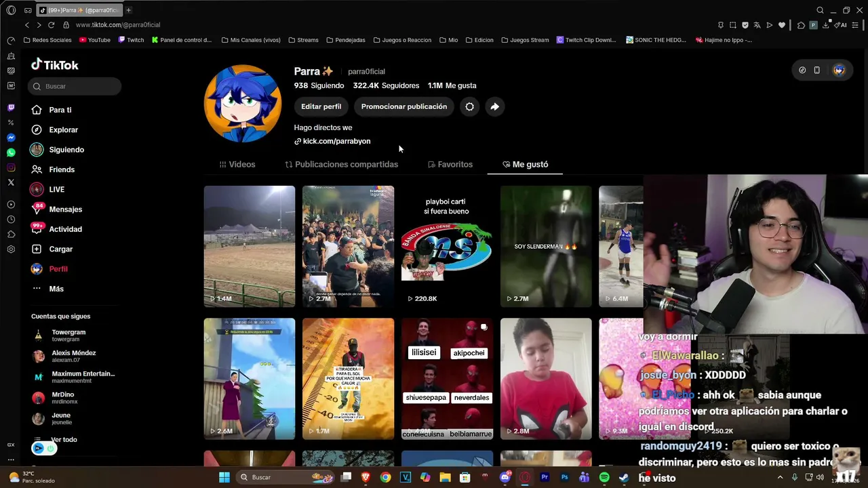
Task: Click the 322.4K Seguidores count
Action: pyautogui.click(x=386, y=85)
